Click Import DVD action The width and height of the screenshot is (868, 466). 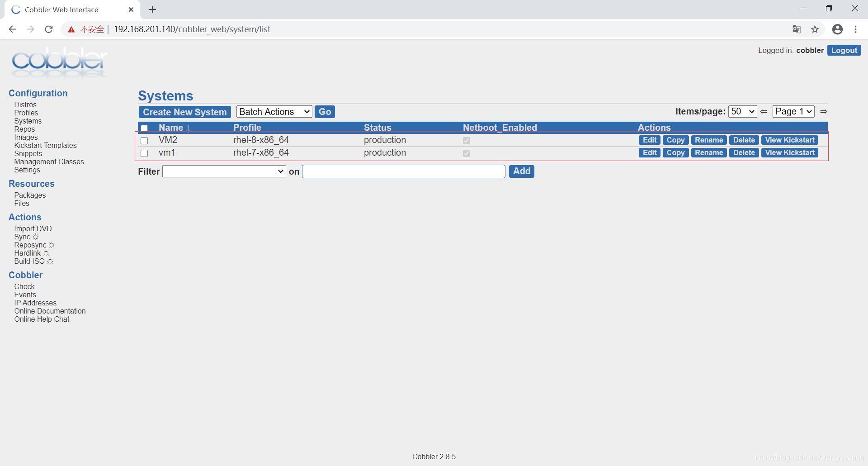tap(33, 228)
